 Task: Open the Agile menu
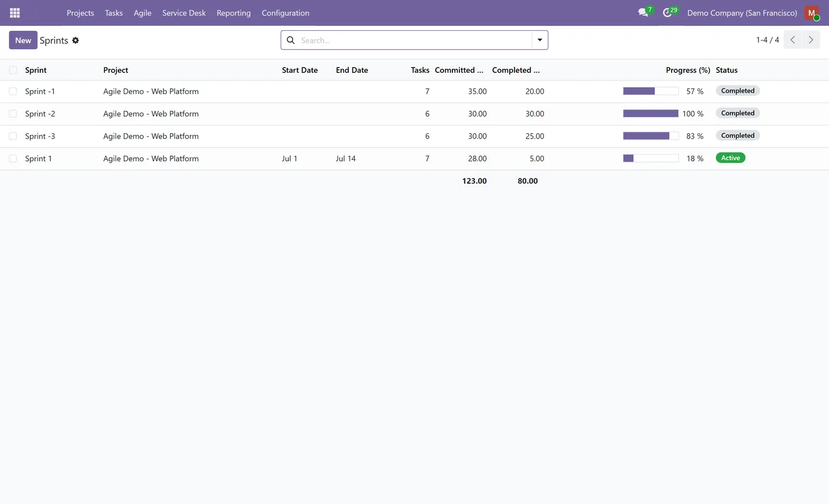click(x=143, y=12)
